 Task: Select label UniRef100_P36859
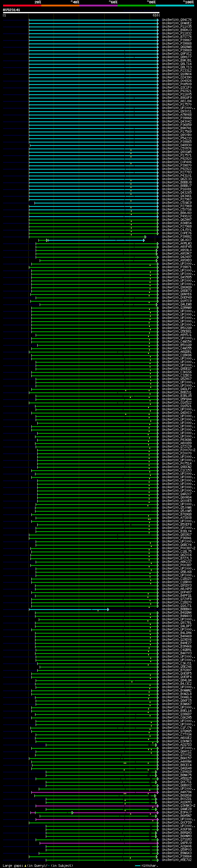(x=177, y=125)
